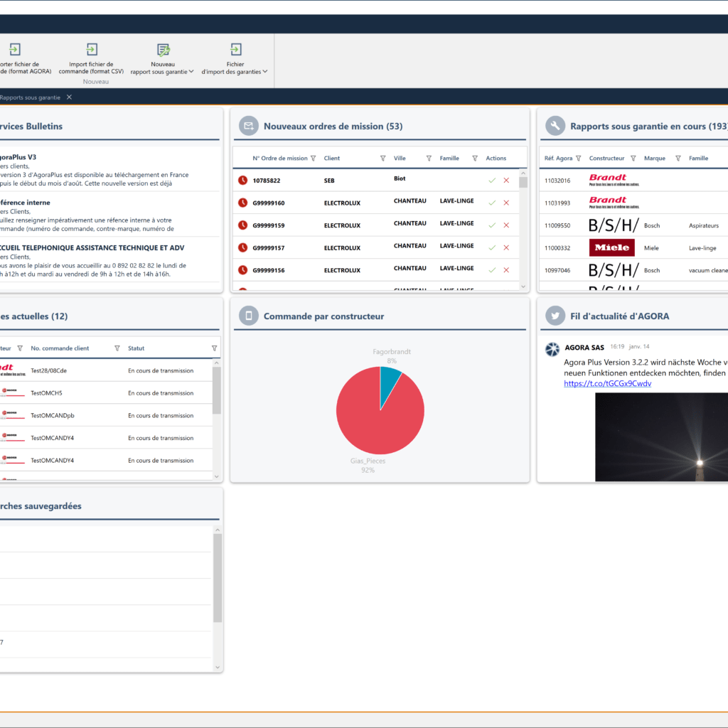Click the envelope icon beside Nouveaux ordres de mission

pos(249,126)
